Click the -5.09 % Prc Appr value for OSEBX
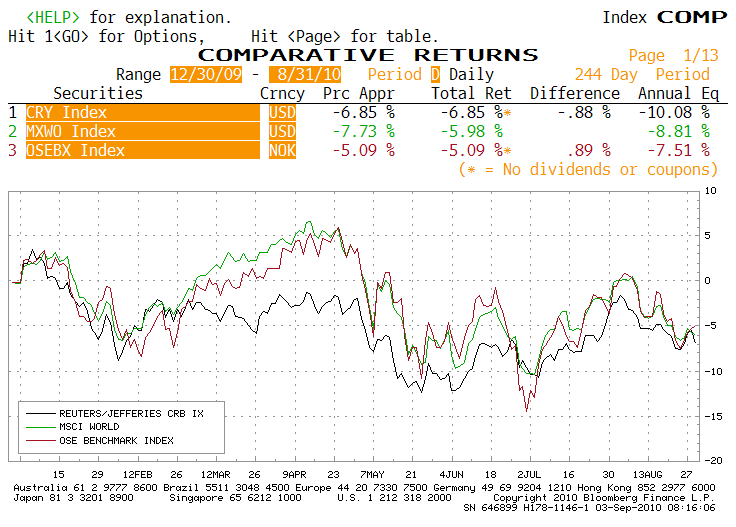 click(364, 150)
